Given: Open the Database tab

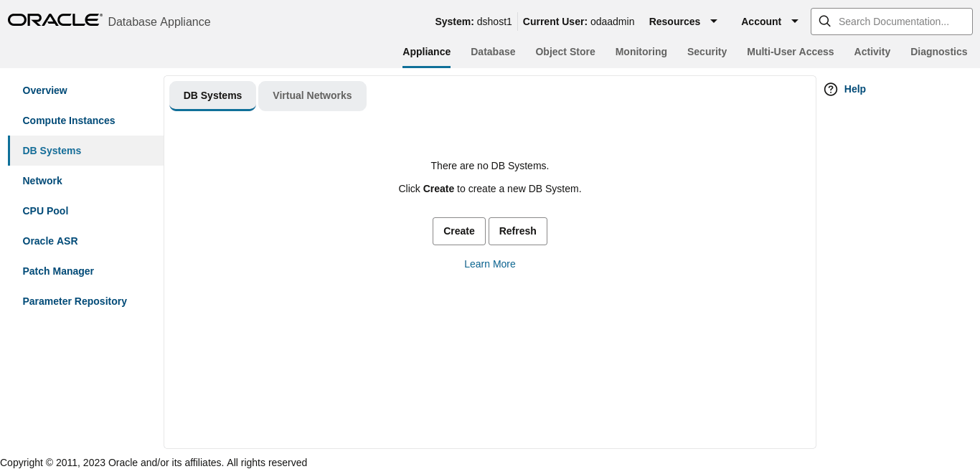Looking at the screenshot, I should 493,52.
